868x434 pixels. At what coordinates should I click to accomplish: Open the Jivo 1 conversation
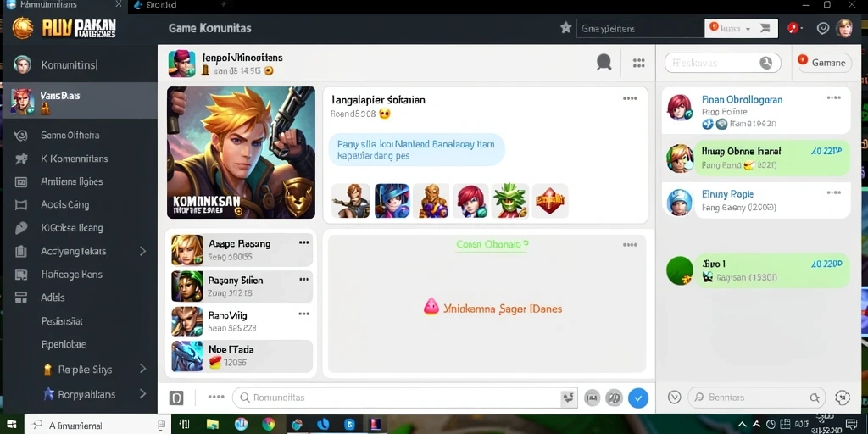756,270
